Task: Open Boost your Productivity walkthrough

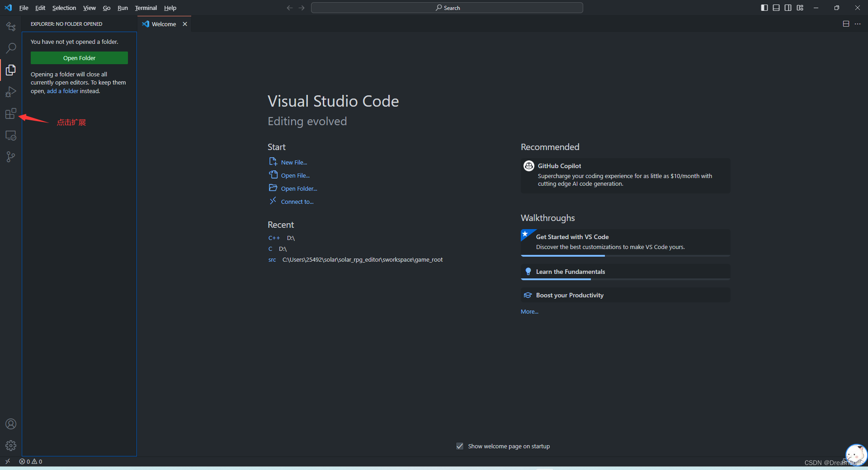Action: [x=625, y=295]
